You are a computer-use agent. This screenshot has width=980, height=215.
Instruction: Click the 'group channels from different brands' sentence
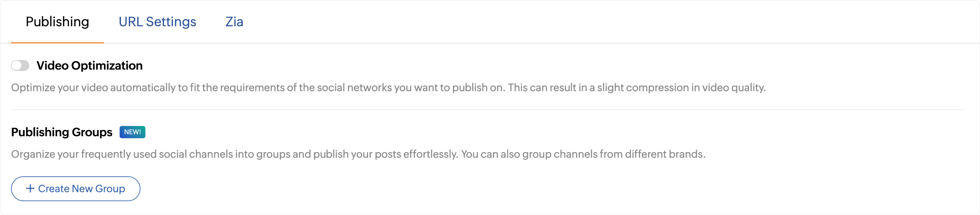click(584, 154)
